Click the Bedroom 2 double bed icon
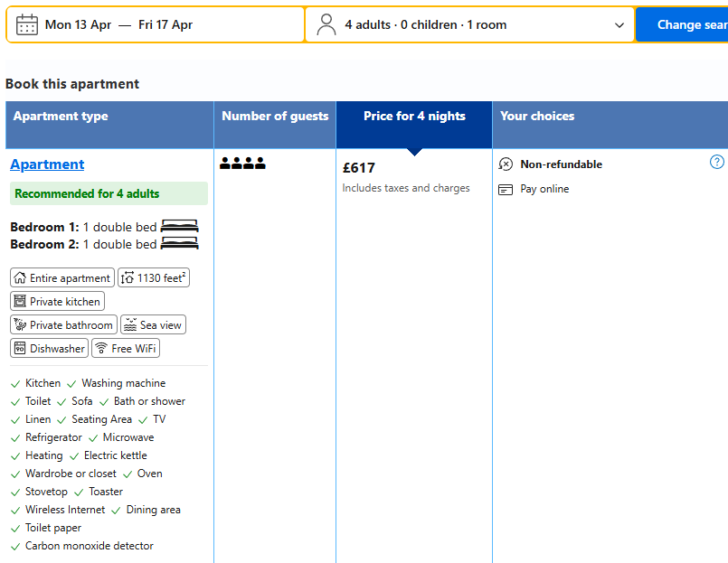Viewport: 728px width, 563px height. (x=180, y=243)
